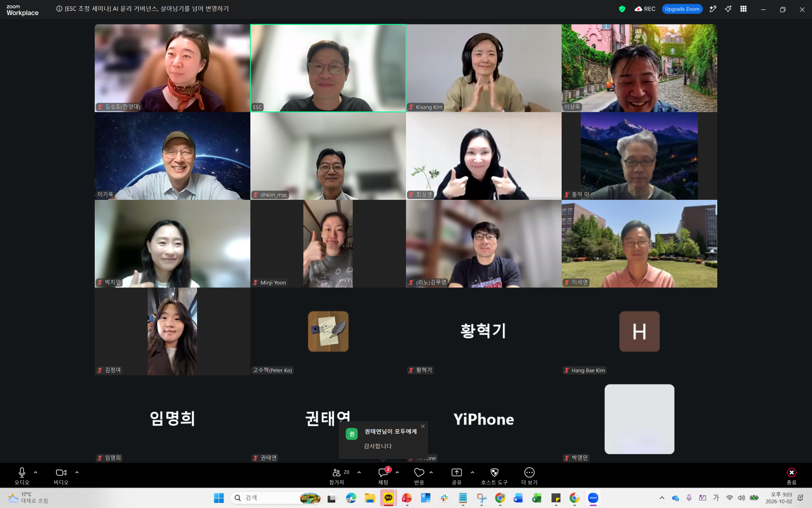Open File Explorer from the taskbar
This screenshot has width=812, height=508.
pos(370,498)
